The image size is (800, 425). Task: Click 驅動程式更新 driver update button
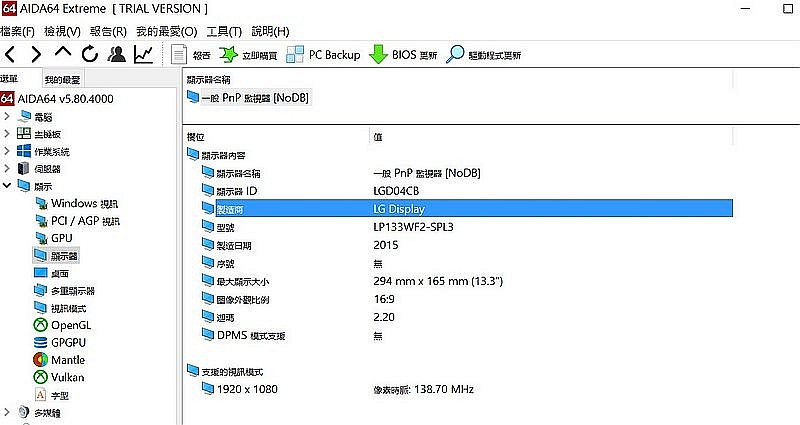coord(484,55)
